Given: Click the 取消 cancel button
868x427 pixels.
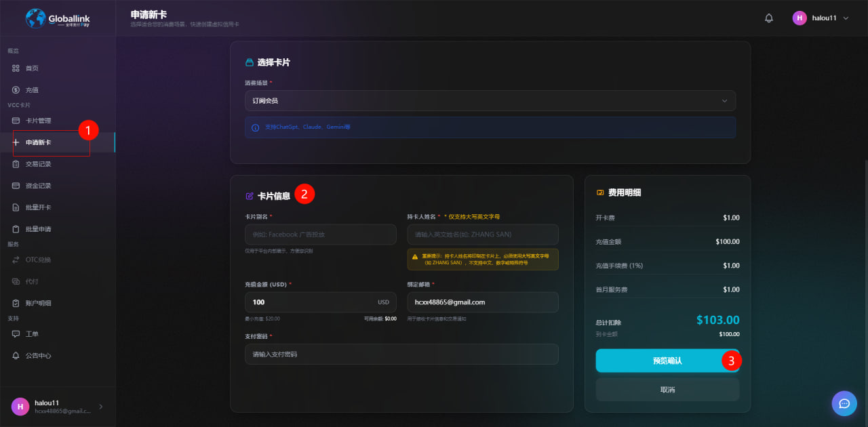Looking at the screenshot, I should pyautogui.click(x=667, y=390).
